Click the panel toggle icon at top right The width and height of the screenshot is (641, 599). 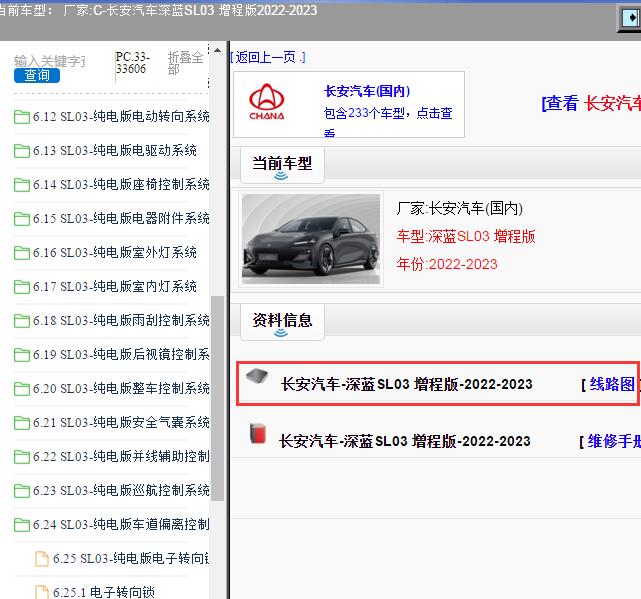(x=630, y=18)
